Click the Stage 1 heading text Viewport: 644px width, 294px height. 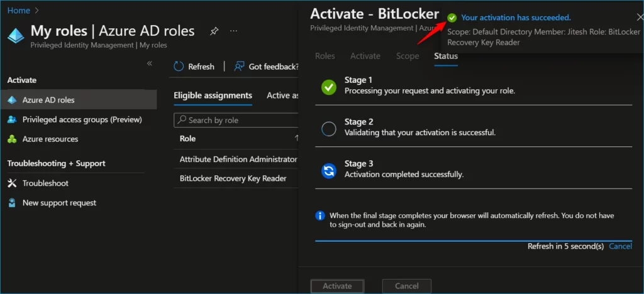tap(358, 80)
